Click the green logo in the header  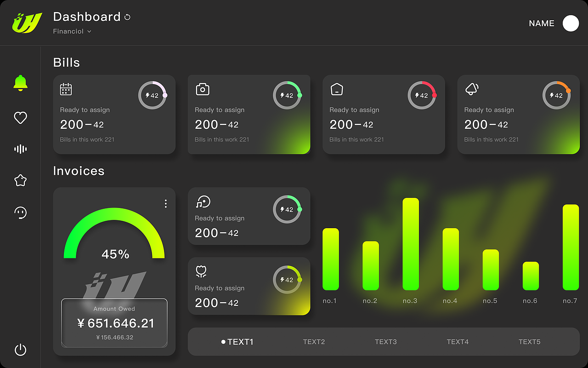tap(27, 23)
